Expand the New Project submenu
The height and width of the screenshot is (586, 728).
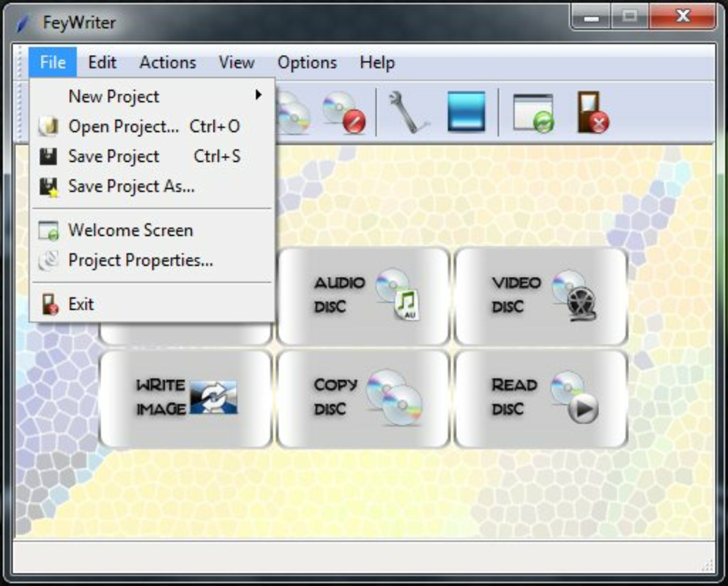153,96
